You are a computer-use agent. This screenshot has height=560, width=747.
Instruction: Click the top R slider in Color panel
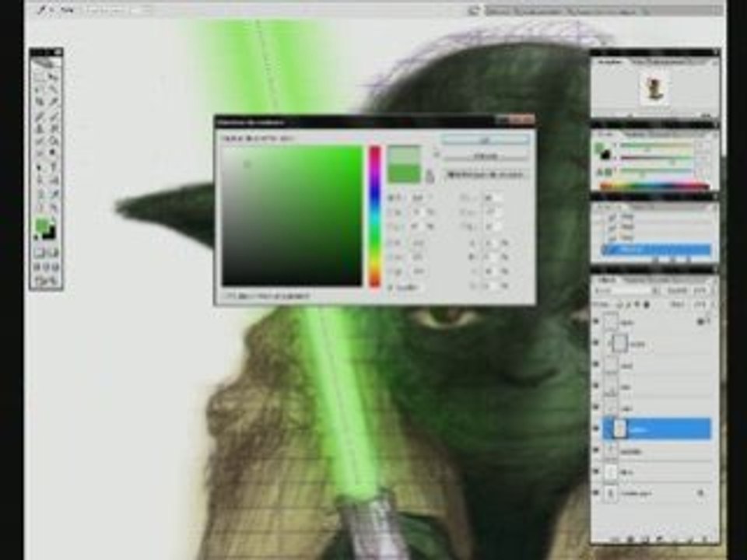coord(657,145)
